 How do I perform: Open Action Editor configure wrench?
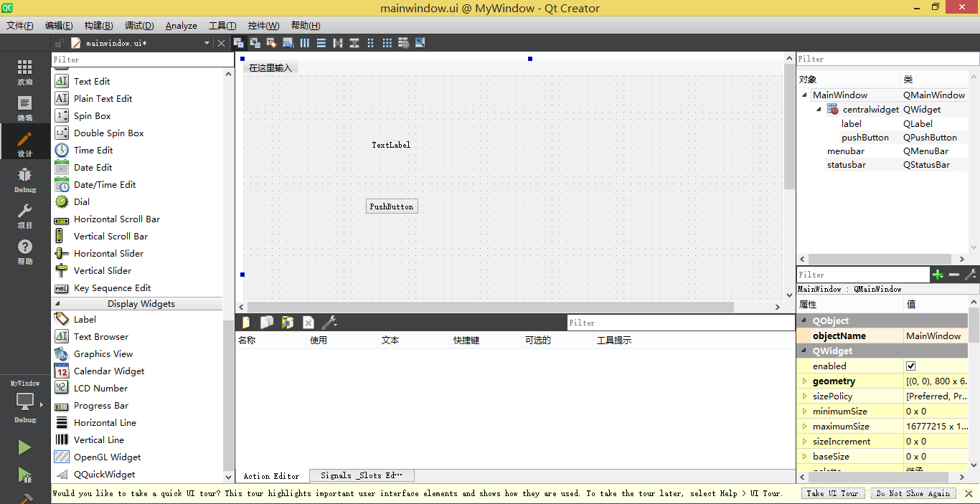tap(329, 323)
